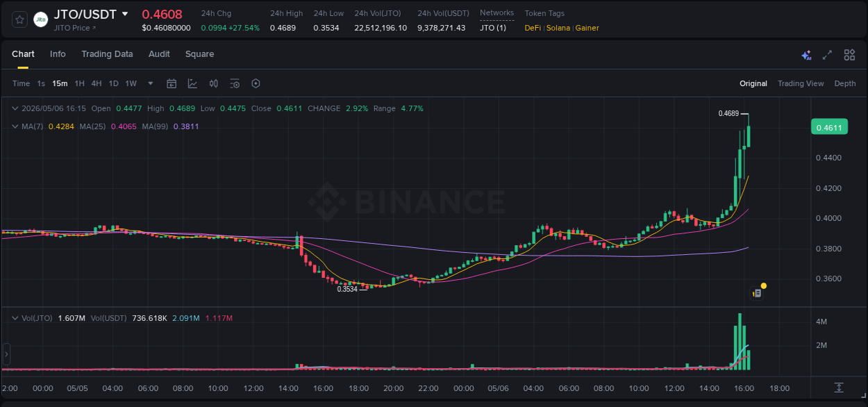This screenshot has width=868, height=407.
Task: Add JTO/USDT to favorites via star
Action: click(19, 19)
